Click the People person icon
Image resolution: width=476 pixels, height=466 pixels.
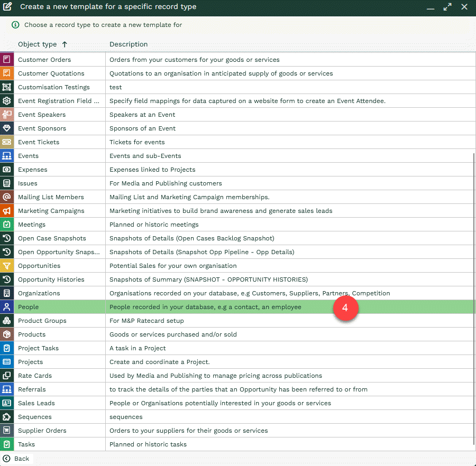(7, 307)
